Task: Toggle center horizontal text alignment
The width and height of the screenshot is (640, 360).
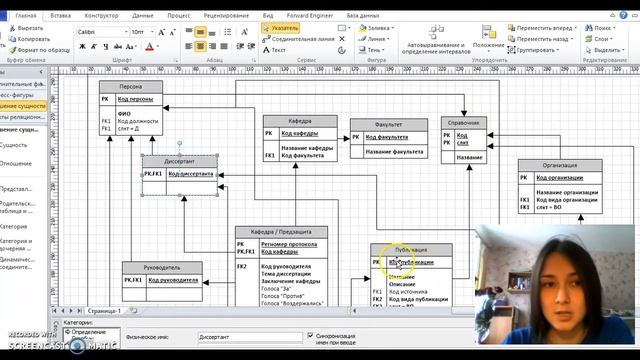Action: [x=200, y=47]
